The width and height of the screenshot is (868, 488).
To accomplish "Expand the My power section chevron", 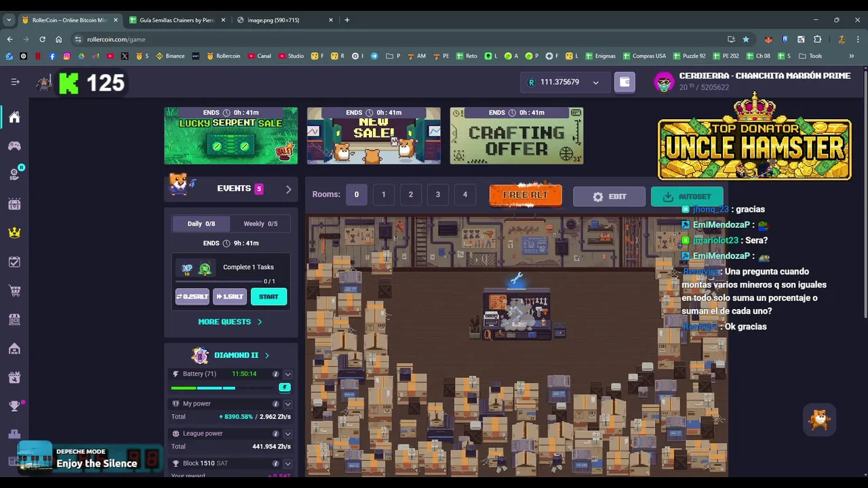I will [x=288, y=404].
